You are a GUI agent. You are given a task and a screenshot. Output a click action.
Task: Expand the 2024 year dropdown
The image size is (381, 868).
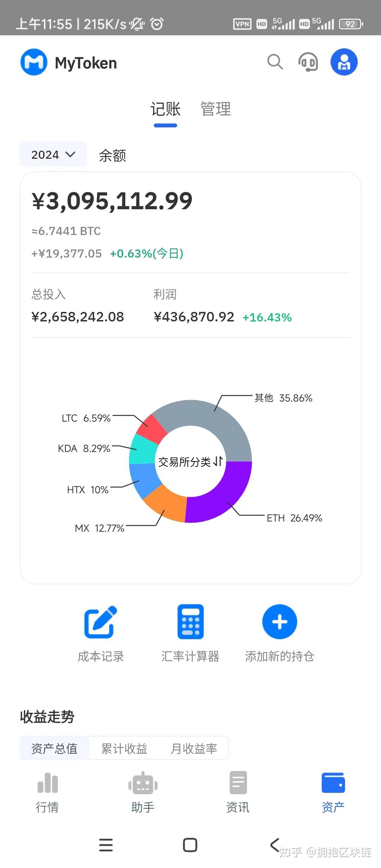click(x=53, y=154)
